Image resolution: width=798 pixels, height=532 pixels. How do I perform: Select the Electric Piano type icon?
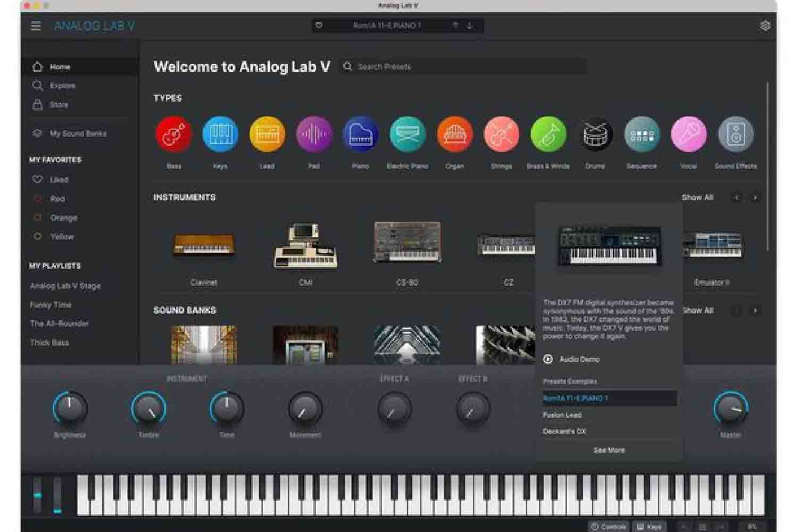408,134
